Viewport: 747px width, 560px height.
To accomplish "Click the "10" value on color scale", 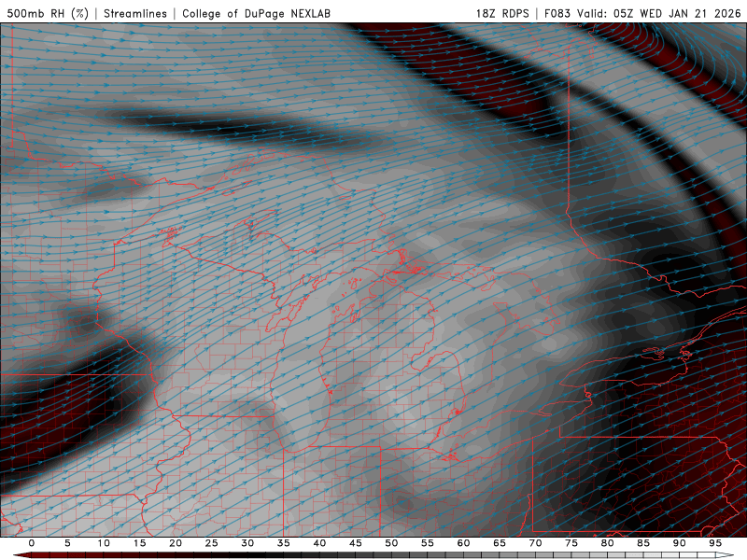I will [104, 543].
